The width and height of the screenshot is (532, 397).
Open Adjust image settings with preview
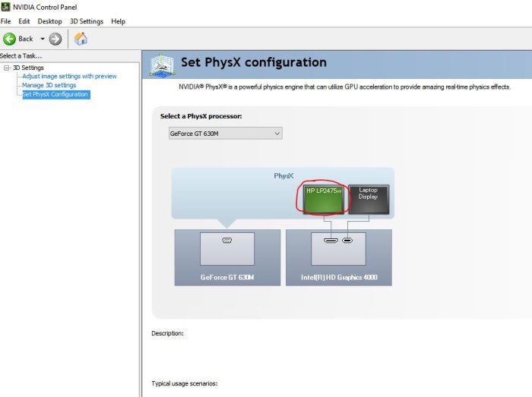tap(69, 76)
